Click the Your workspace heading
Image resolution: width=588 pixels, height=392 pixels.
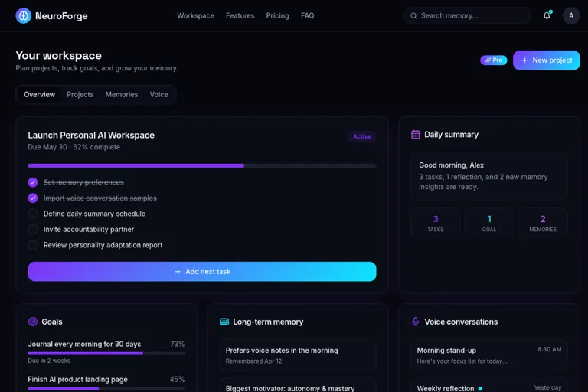pos(58,56)
